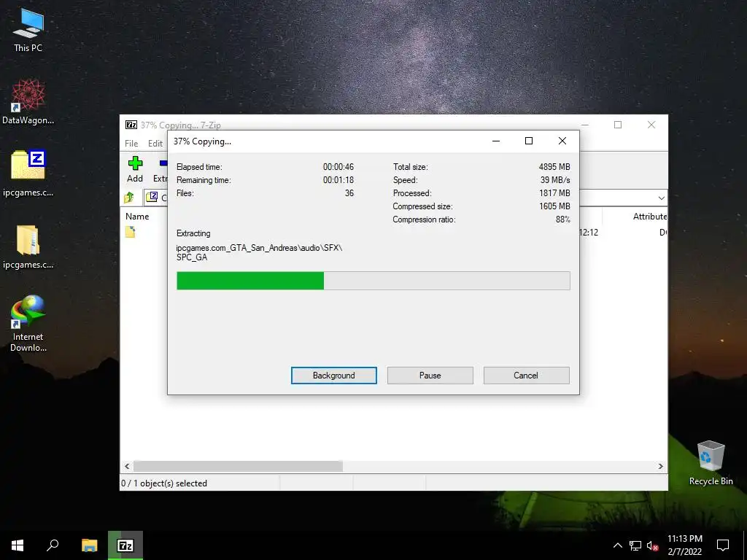Click "0 / 1 object(s) selected" status text
This screenshot has width=747, height=560.
[164, 483]
